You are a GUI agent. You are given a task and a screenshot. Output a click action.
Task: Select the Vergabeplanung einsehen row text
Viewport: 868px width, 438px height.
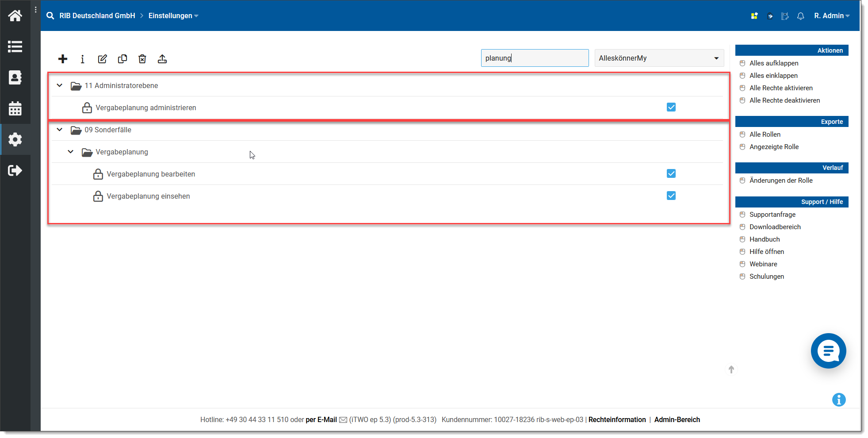(148, 196)
